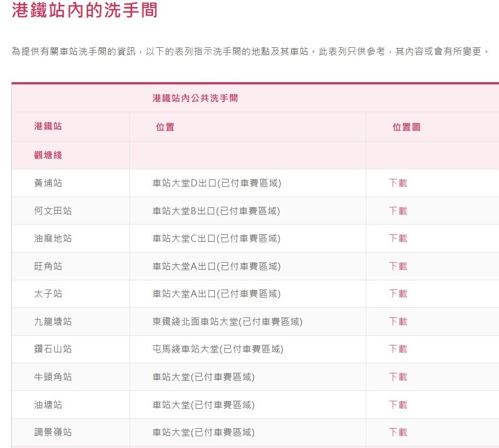Viewport: 499px width, 448px height.
Task: Select the 觀塘綫 section row label
Action: [48, 155]
